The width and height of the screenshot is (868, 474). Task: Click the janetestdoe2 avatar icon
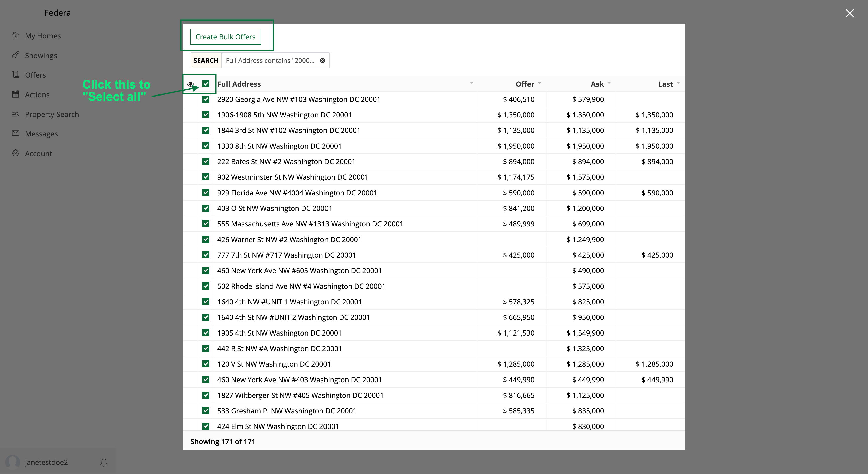(x=13, y=462)
